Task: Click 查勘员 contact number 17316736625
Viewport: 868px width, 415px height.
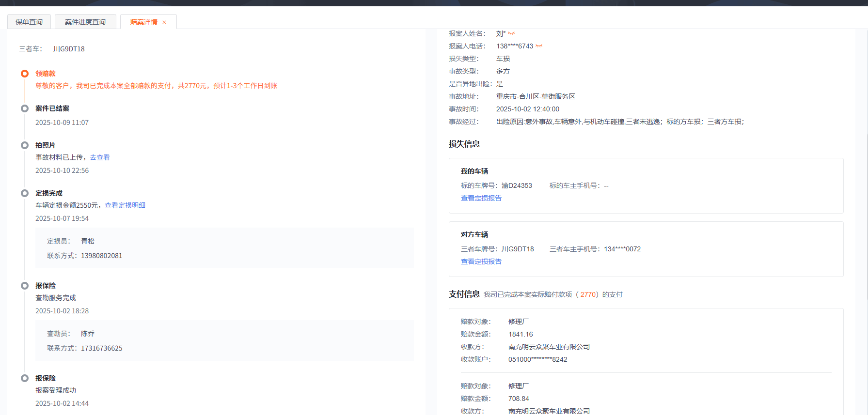Action: (x=101, y=348)
